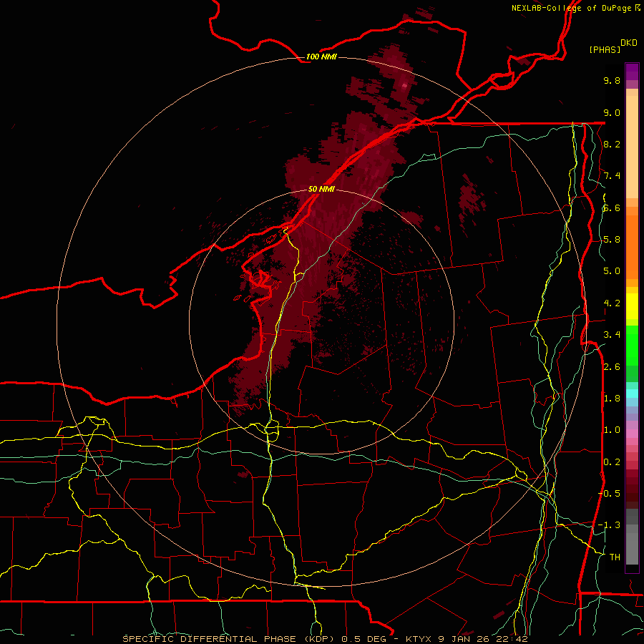The image size is (644, 644).
Task: Click the 50 NMI range ring label
Action: [321, 189]
